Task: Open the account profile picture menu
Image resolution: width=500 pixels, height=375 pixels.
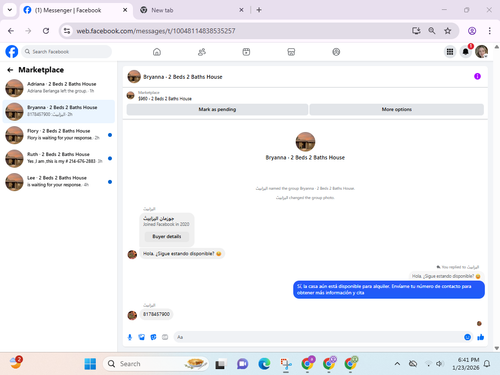Action: (x=481, y=52)
